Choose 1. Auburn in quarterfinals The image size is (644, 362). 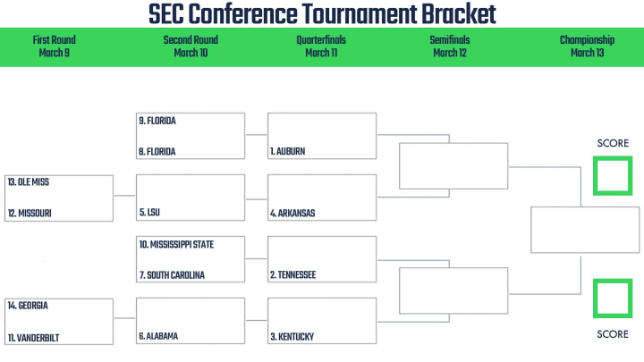287,151
